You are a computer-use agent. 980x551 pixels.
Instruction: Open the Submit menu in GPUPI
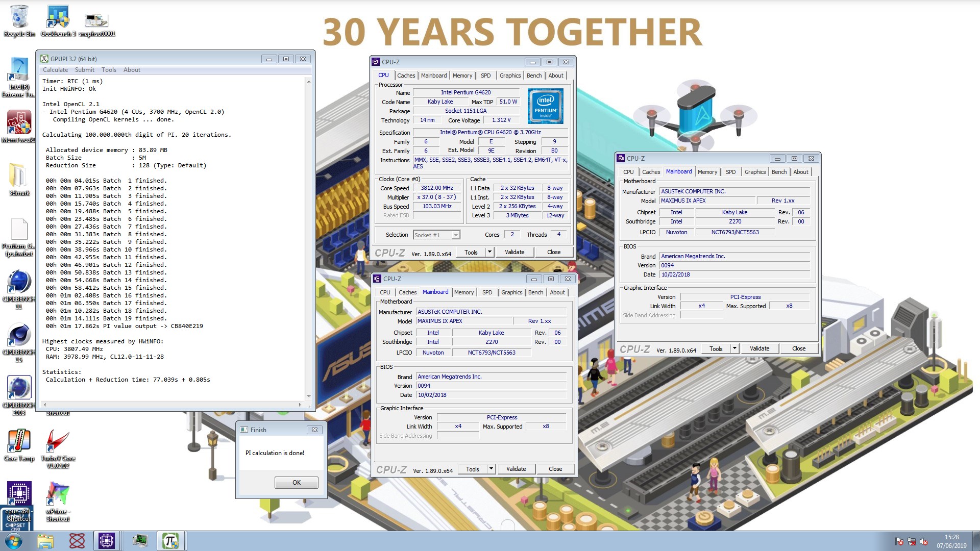pos(85,70)
